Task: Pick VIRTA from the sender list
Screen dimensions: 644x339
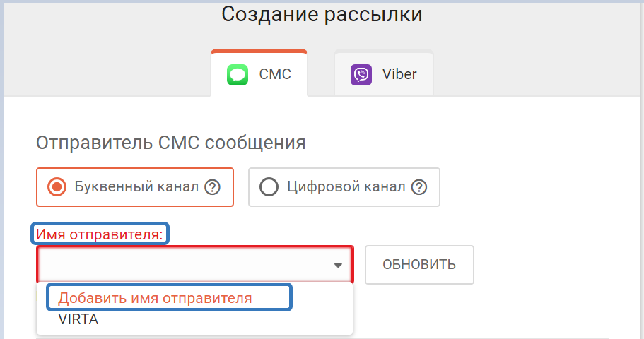Action: [78, 320]
